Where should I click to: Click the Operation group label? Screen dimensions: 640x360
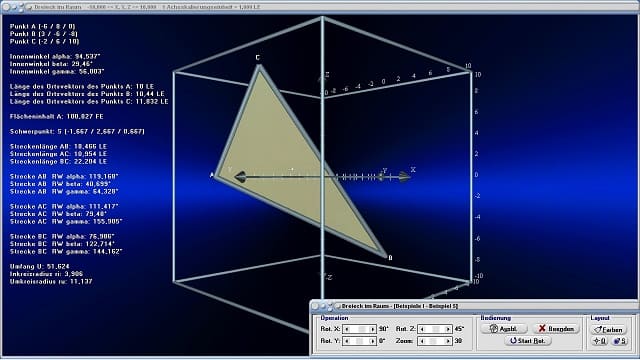pos(334,318)
